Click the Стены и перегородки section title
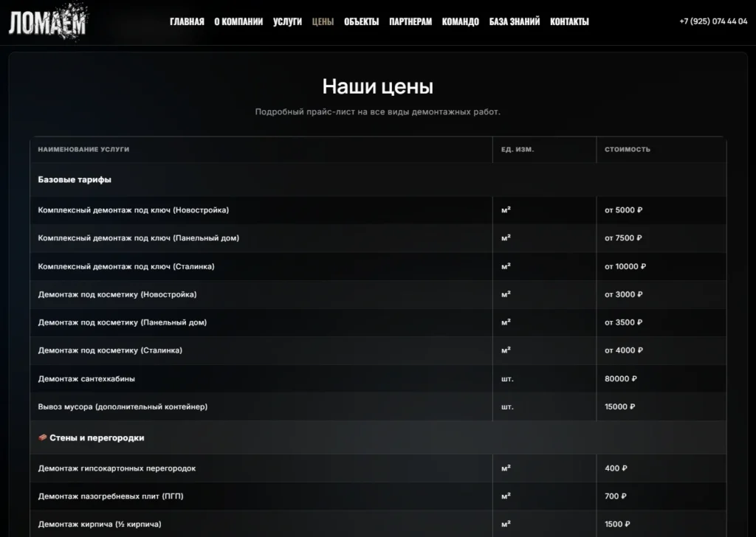Image resolution: width=756 pixels, height=537 pixels. [97, 437]
